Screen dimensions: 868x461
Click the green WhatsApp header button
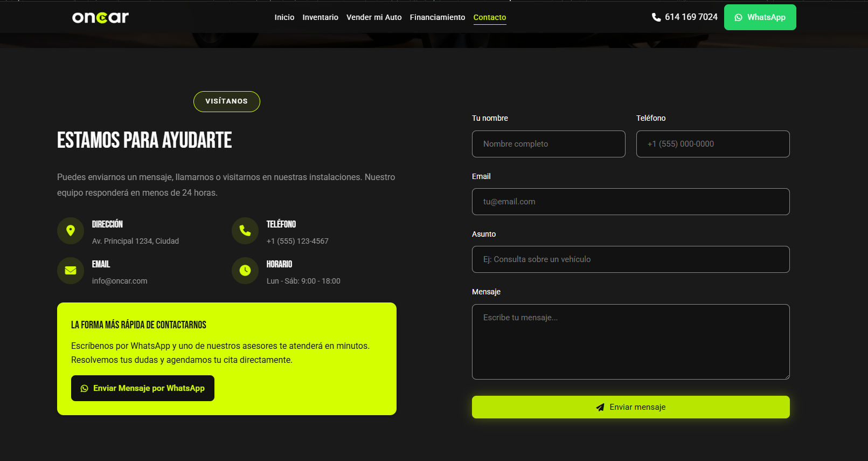[760, 17]
